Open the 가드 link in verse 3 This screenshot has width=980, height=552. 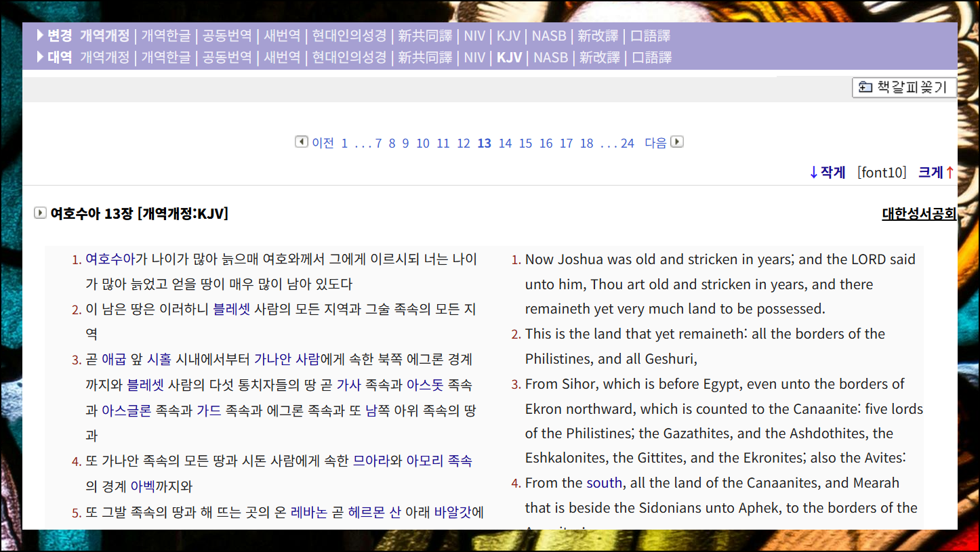click(x=209, y=411)
